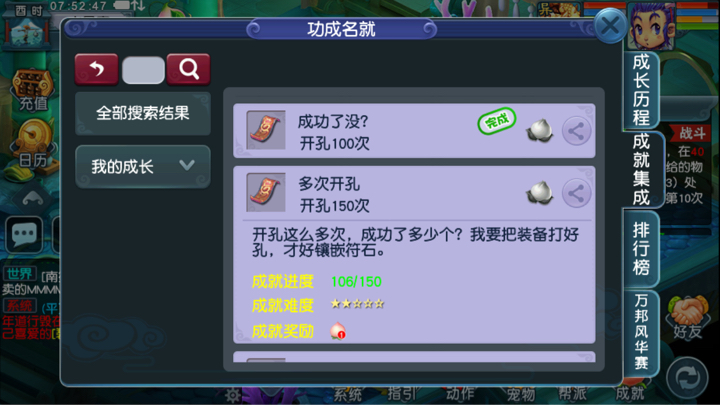The image size is (720, 405).
Task: Click the search text input box
Action: pyautogui.click(x=143, y=70)
